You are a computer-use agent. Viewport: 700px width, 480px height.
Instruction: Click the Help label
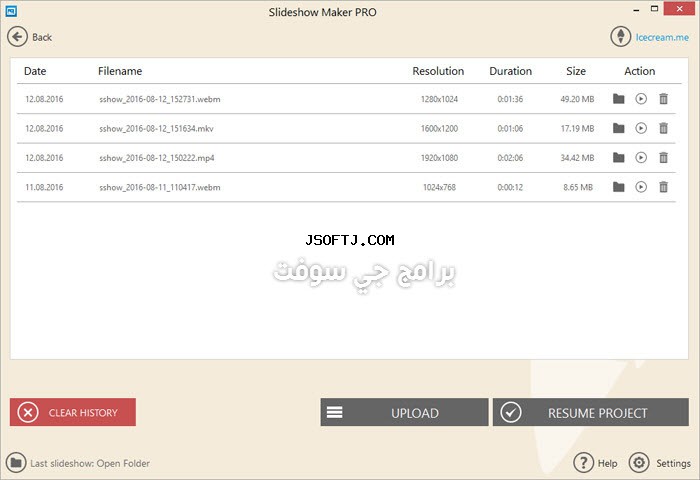[607, 463]
